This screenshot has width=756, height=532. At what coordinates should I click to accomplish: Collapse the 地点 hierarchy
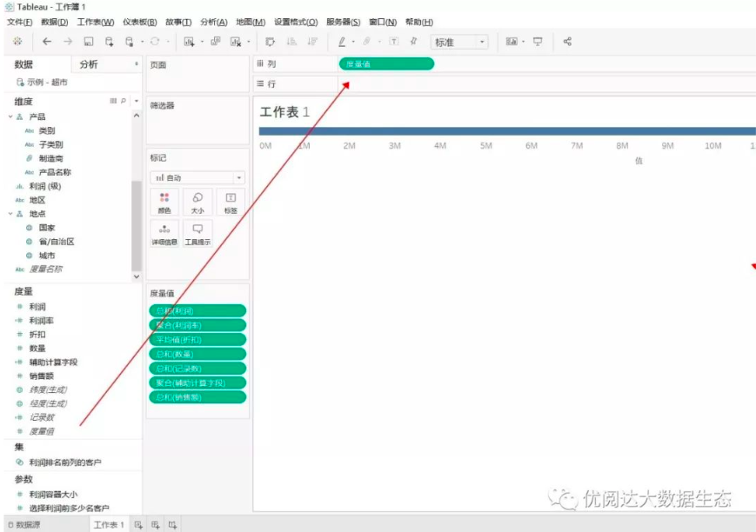point(10,214)
